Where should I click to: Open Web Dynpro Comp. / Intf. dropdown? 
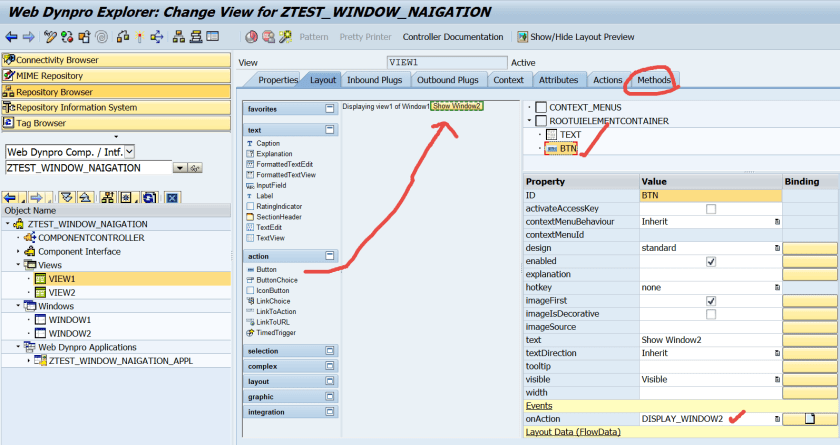pos(130,152)
